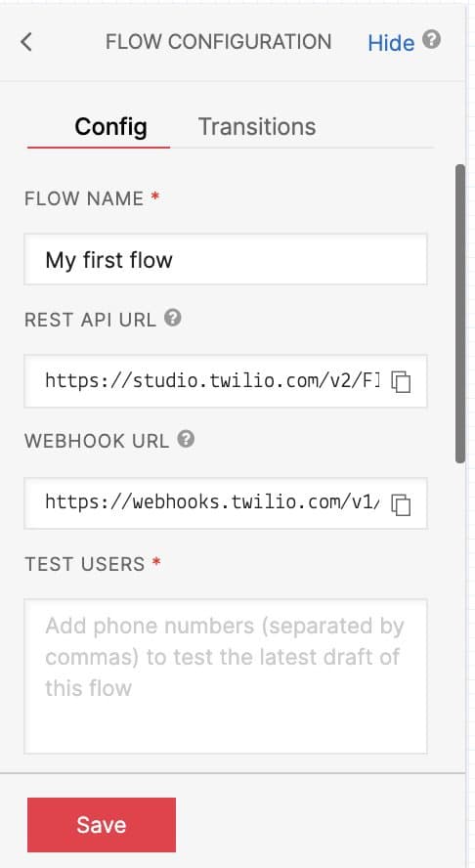The width and height of the screenshot is (475, 868).
Task: Save the flow configuration
Action: click(102, 824)
